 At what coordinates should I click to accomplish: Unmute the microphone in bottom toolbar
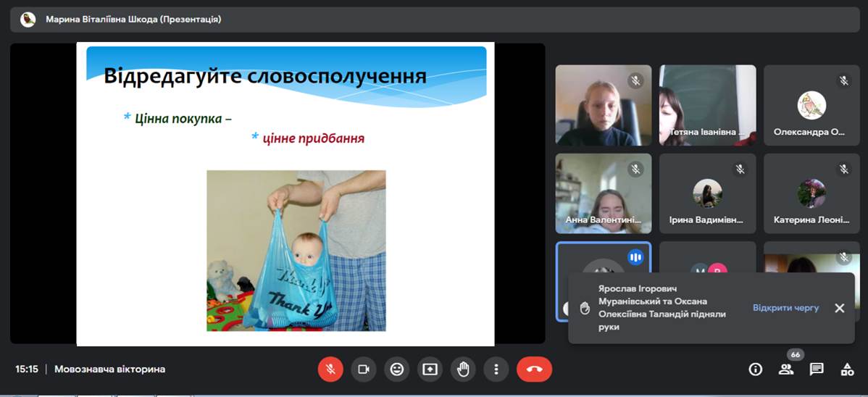click(330, 369)
